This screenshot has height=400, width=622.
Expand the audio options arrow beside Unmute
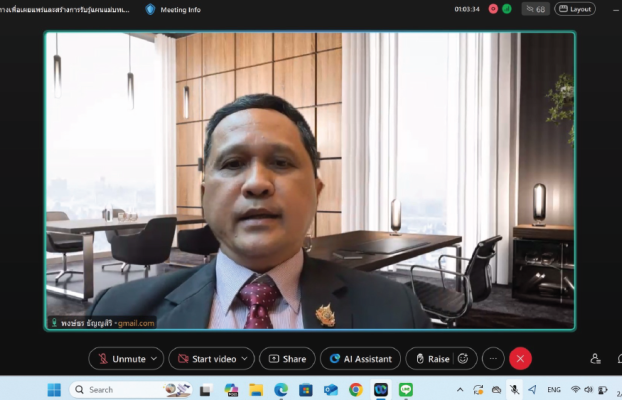[x=155, y=359]
